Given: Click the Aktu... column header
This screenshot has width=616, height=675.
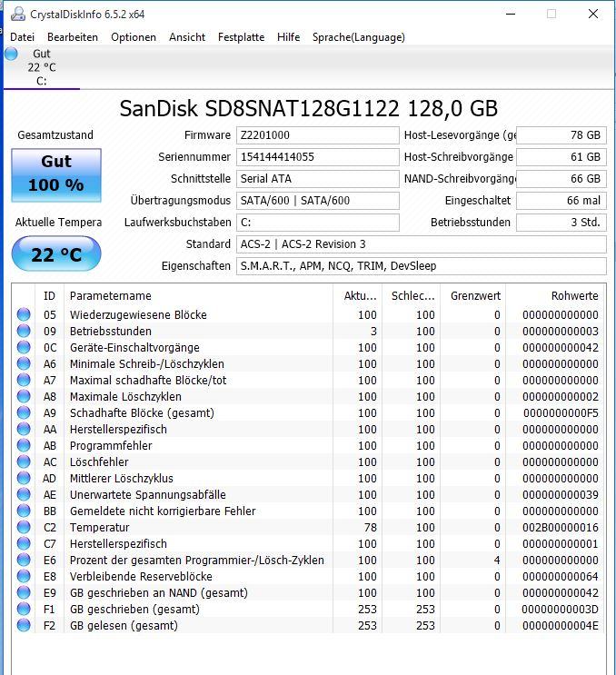Looking at the screenshot, I should (357, 296).
